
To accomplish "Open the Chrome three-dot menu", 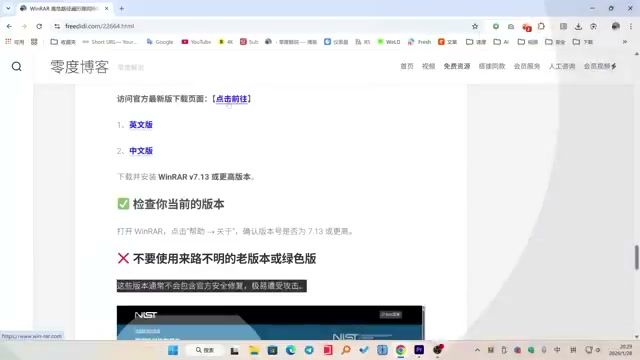I will pyautogui.click(x=631, y=26).
